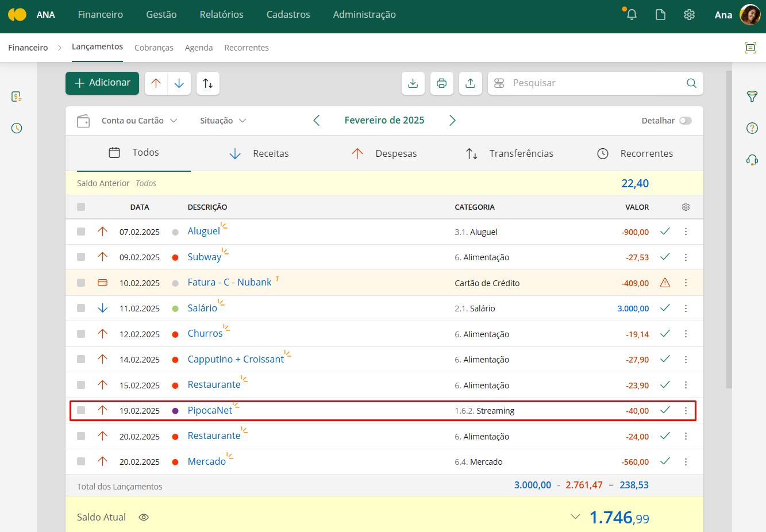Click the Financeiro breadcrumb
Image resolution: width=766 pixels, height=532 pixels.
(x=28, y=48)
